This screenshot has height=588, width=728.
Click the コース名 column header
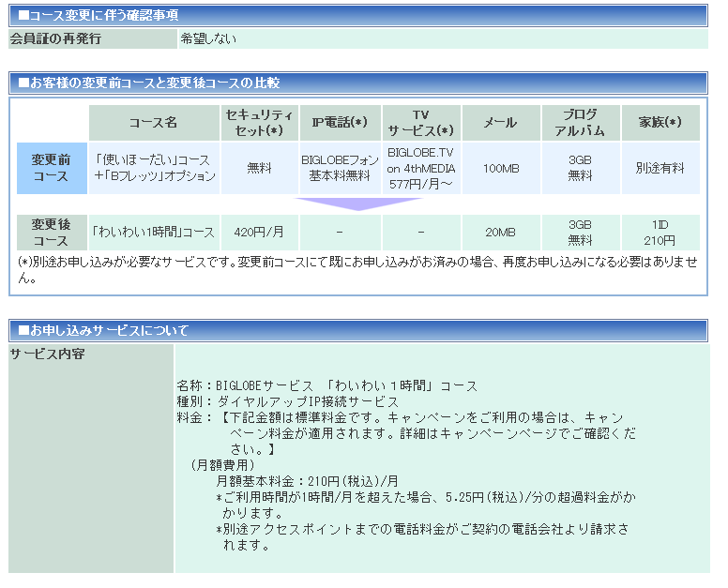pos(154,123)
